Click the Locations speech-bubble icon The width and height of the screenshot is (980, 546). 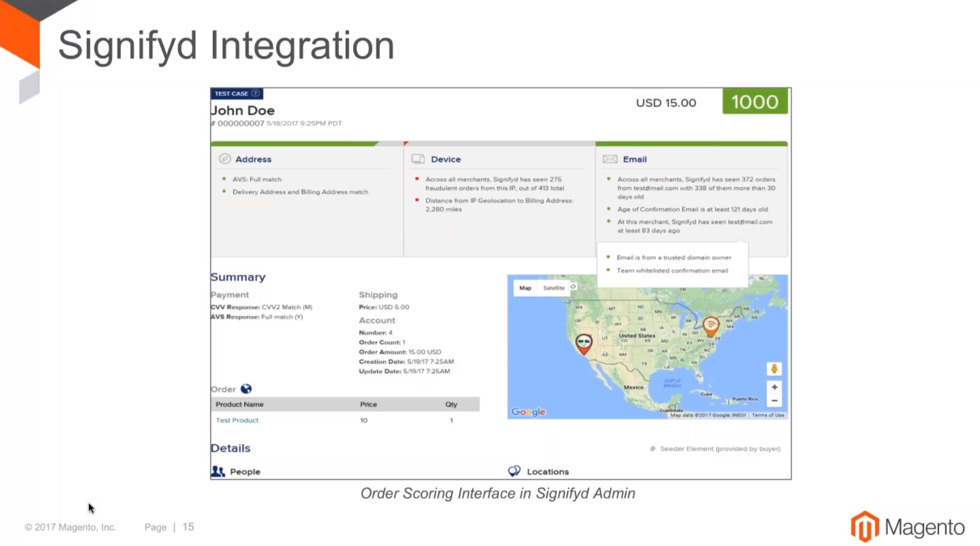[514, 471]
